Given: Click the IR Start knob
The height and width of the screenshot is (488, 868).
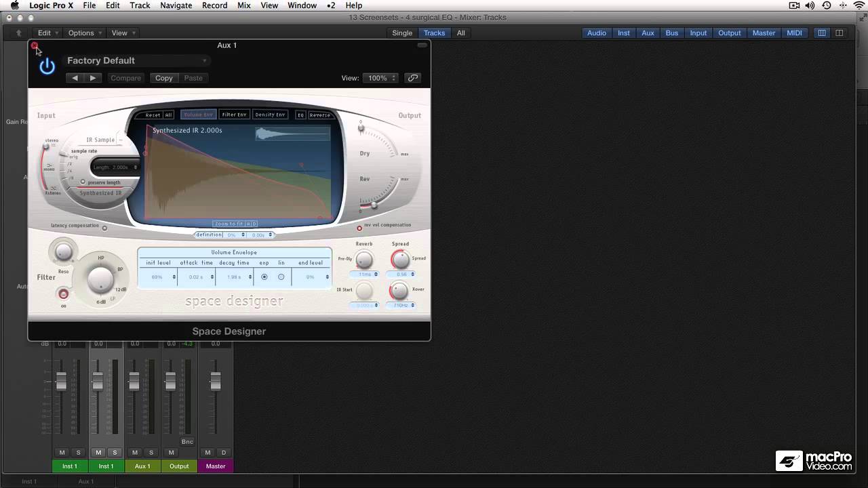Looking at the screenshot, I should (364, 291).
